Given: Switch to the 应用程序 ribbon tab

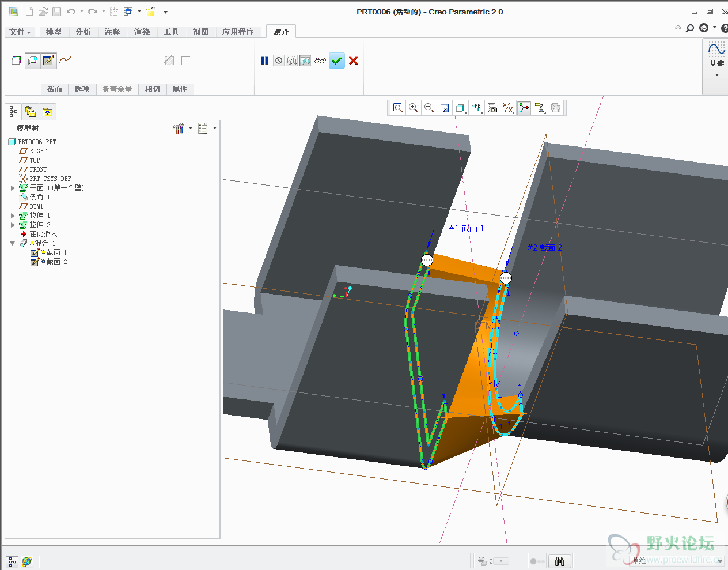Looking at the screenshot, I should tap(238, 32).
